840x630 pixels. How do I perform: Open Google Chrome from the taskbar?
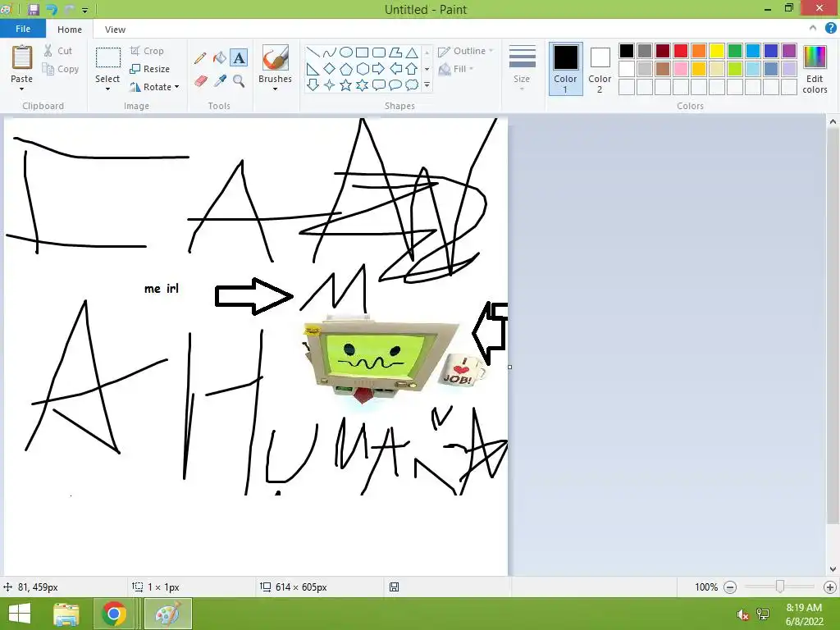coord(114,614)
